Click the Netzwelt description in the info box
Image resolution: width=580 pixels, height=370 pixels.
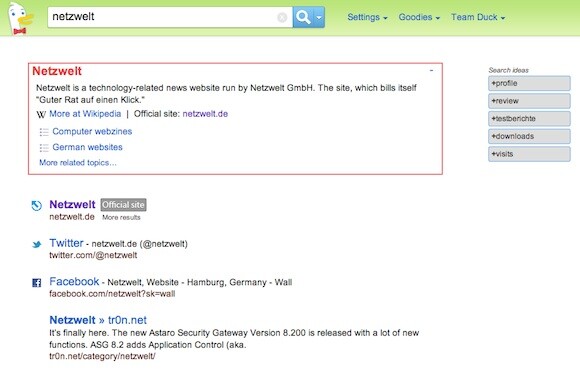[226, 94]
